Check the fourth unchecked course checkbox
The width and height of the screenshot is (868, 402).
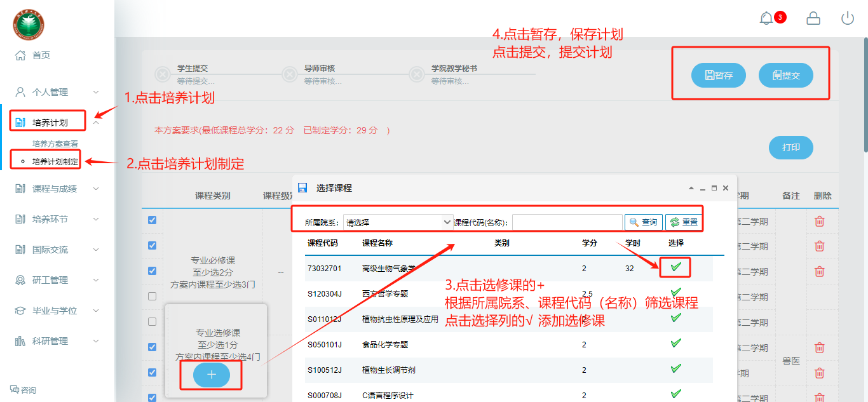(152, 296)
